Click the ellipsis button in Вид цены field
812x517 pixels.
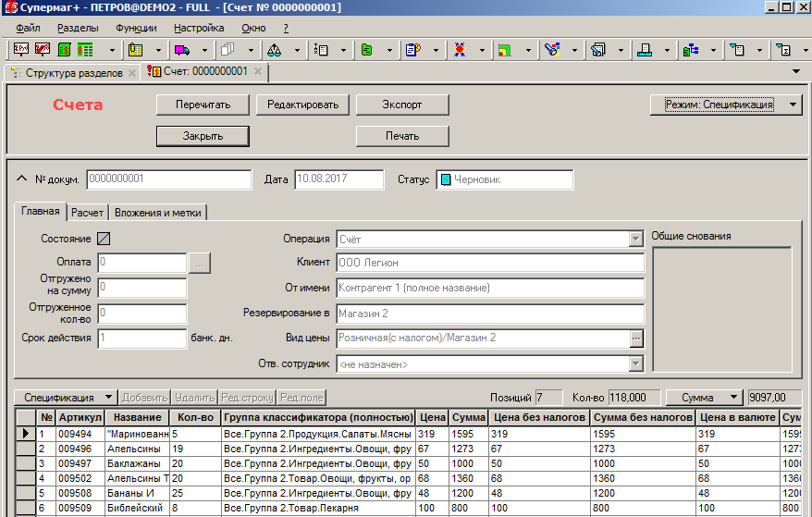[x=636, y=339]
